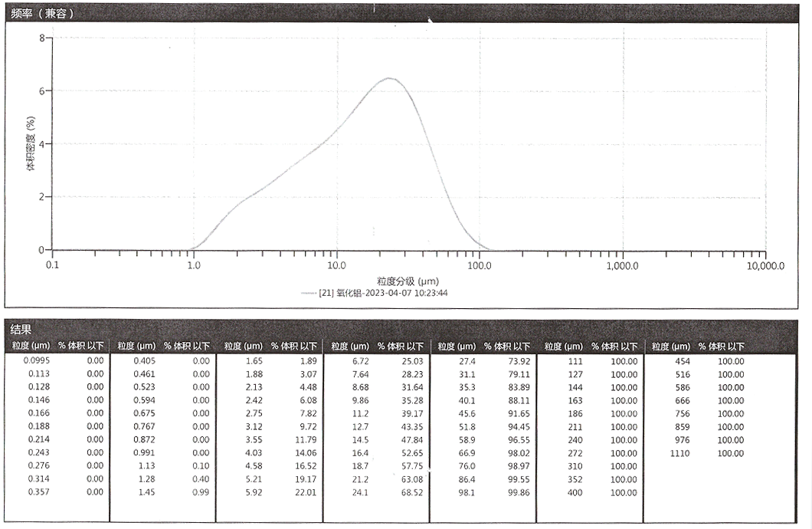The image size is (812, 529).
Task: Click the 25.03 volume percent cell
Action: [412, 361]
